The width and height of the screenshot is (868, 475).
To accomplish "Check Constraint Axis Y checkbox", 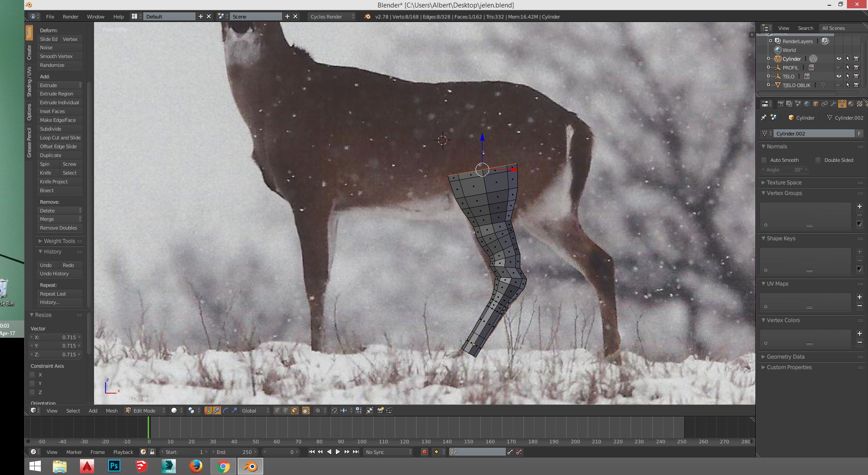I will [32, 384].
